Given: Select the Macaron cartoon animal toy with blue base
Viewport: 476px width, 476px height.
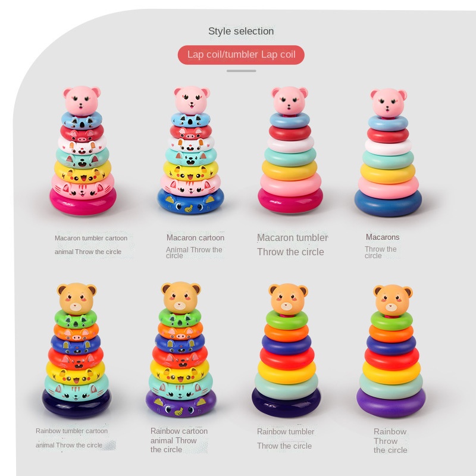Looking at the screenshot, I should click(x=190, y=150).
